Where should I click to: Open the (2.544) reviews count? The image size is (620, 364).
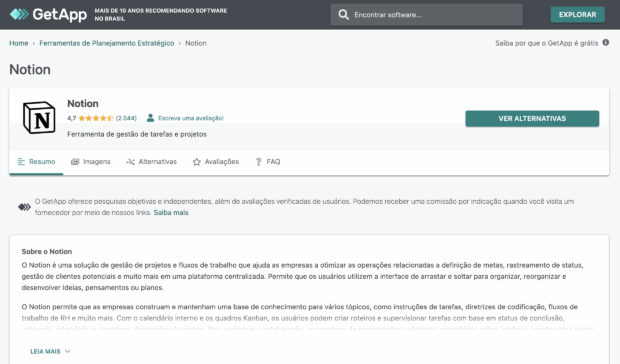[126, 118]
